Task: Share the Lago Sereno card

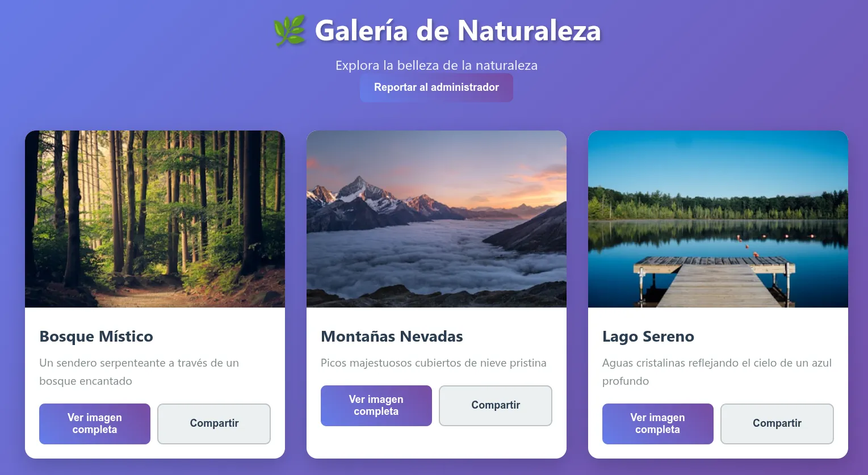Action: point(777,424)
